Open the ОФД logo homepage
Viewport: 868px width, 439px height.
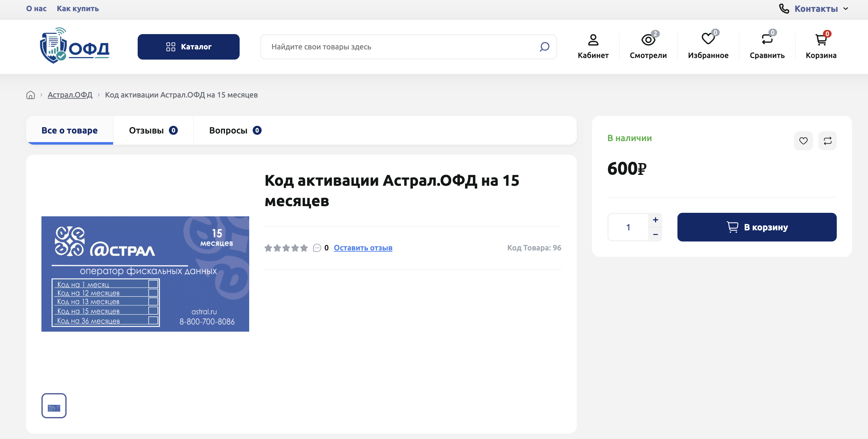(x=75, y=46)
